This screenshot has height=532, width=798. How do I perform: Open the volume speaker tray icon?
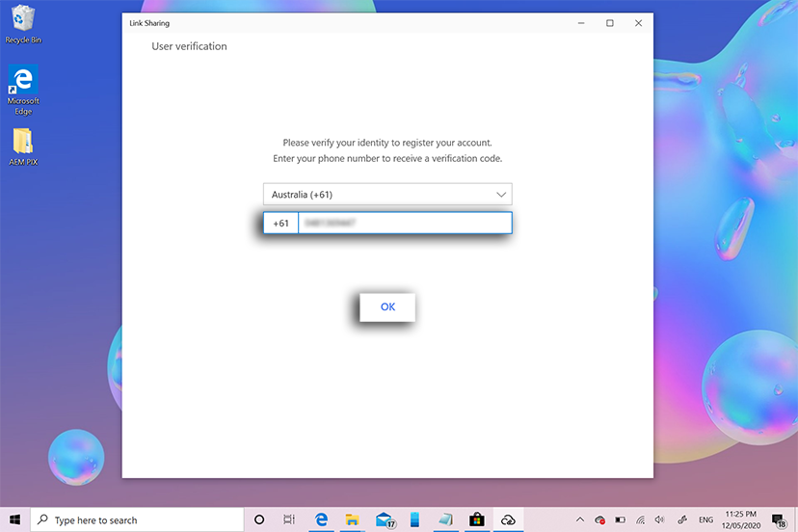tap(659, 519)
